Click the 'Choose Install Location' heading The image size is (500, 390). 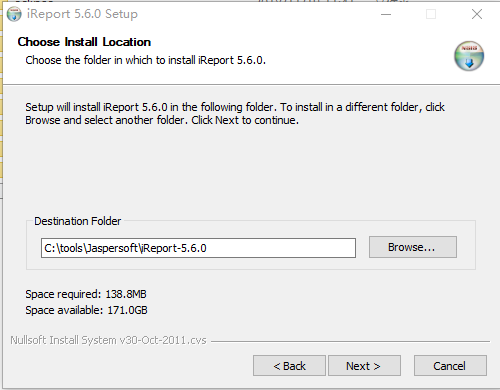(x=84, y=42)
